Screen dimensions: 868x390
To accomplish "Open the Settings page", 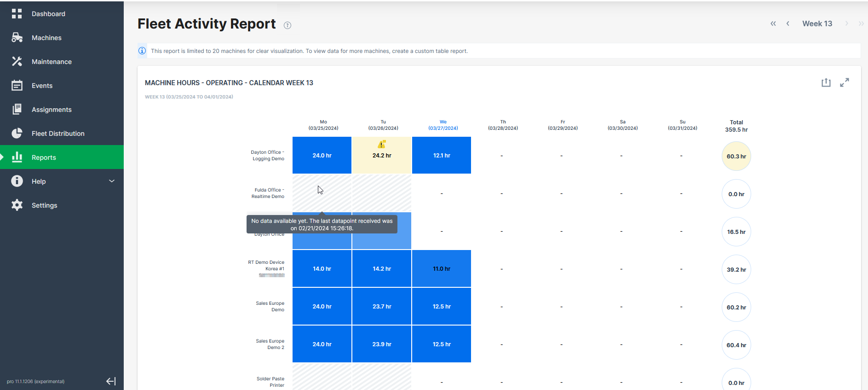I will tap(44, 205).
